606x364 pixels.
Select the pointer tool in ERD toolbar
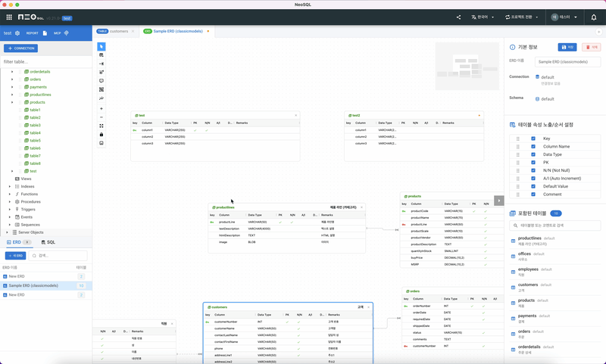[x=102, y=47]
